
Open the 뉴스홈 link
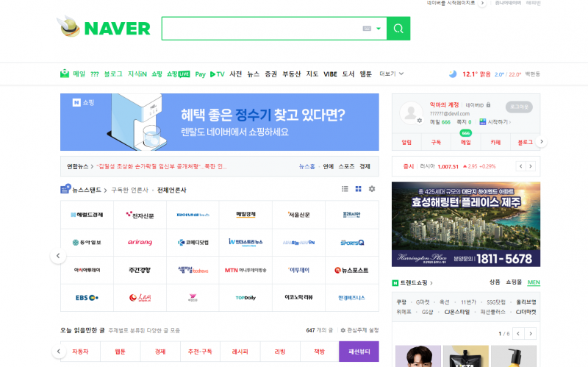pos(306,166)
